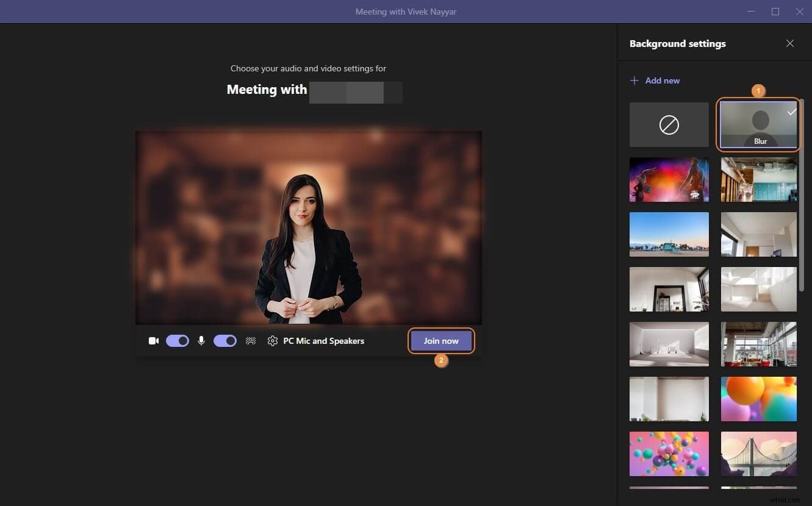
Task: Click the checkmark on the Blur thumbnail
Action: (791, 112)
